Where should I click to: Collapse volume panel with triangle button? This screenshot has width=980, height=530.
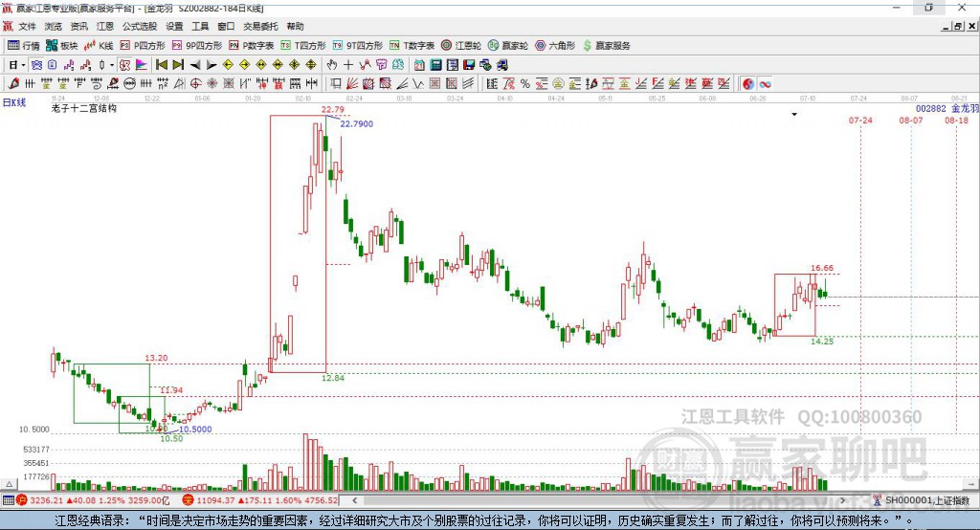pyautogui.click(x=8, y=484)
